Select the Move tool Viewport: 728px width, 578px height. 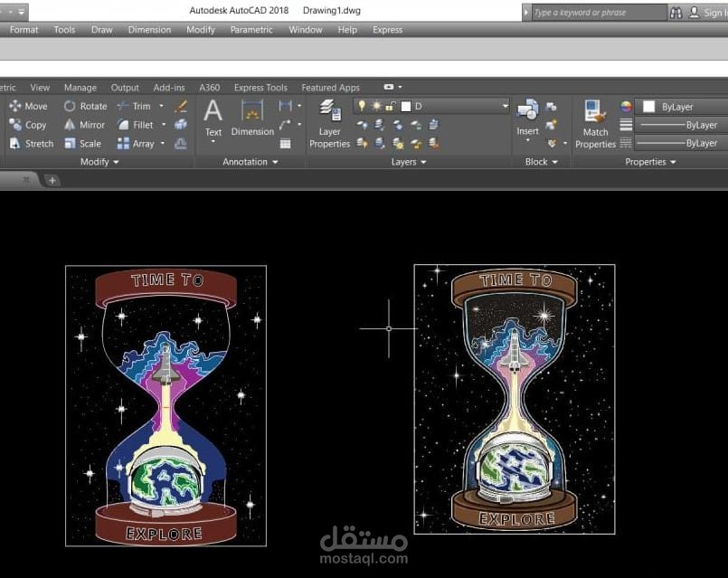[x=28, y=107]
